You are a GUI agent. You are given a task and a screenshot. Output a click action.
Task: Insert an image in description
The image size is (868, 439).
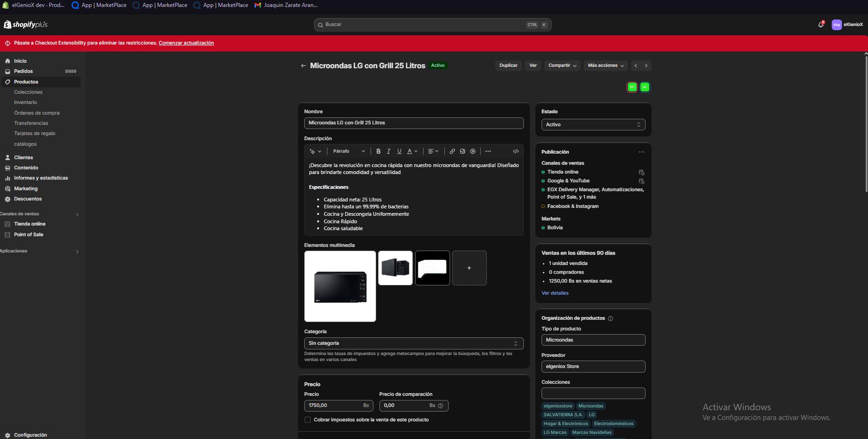463,151
